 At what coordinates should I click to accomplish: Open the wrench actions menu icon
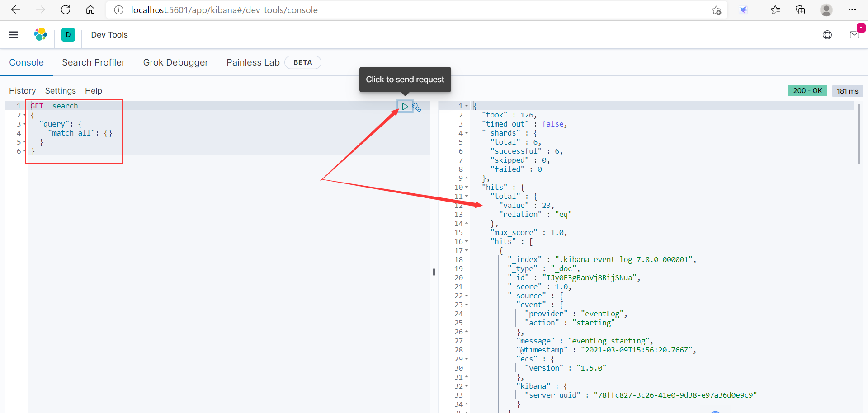(x=417, y=107)
